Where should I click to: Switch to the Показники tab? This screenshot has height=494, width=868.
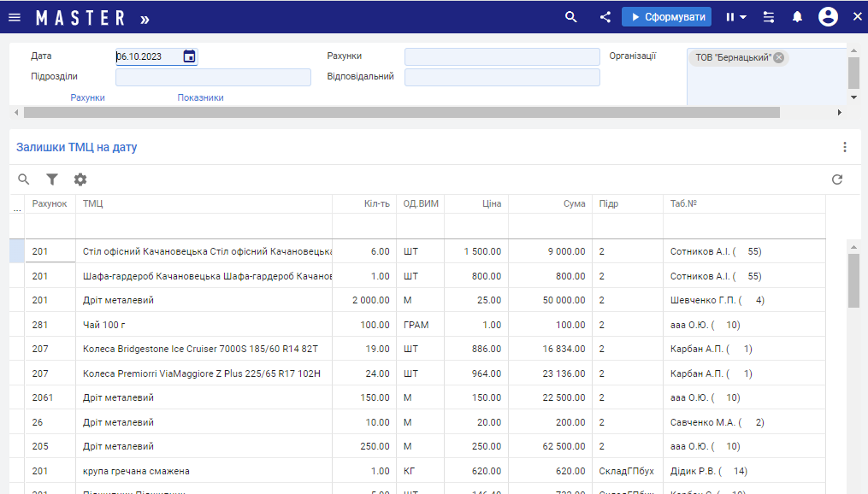[200, 97]
